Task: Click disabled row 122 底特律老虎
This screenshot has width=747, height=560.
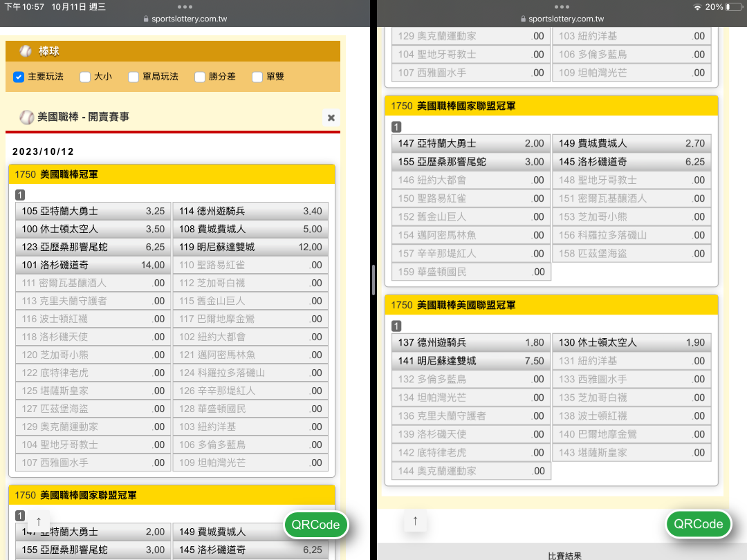Action: click(93, 373)
